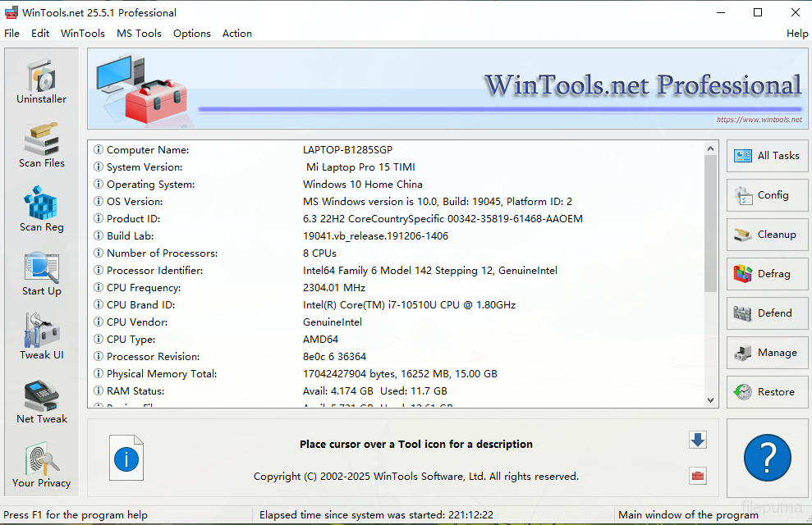Select the 2304.01 MHz frequency value

[x=334, y=287]
